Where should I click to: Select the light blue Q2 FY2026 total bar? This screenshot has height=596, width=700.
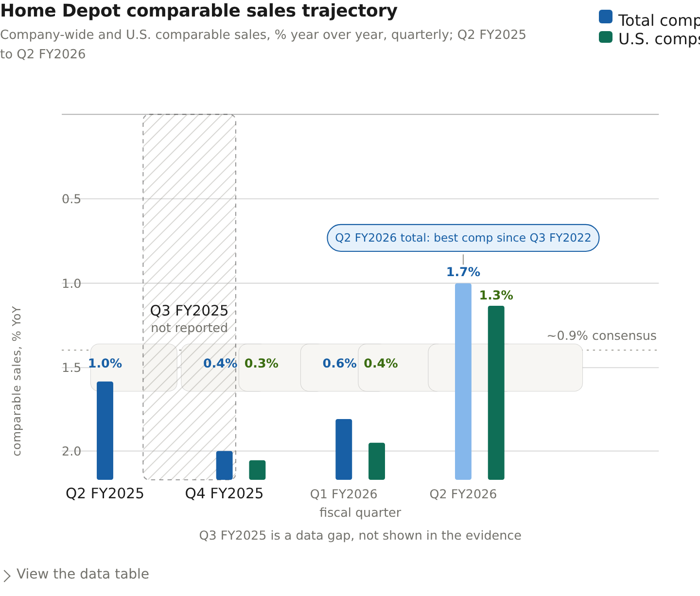click(463, 382)
